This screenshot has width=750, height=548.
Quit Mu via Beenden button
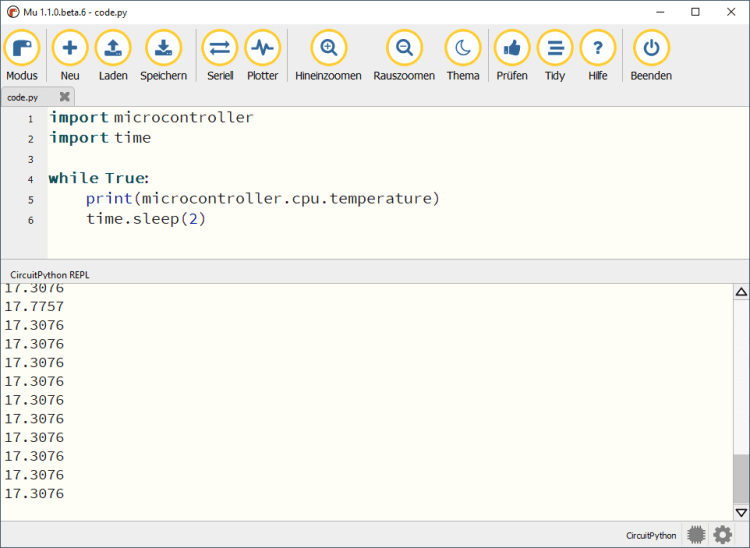(651, 48)
